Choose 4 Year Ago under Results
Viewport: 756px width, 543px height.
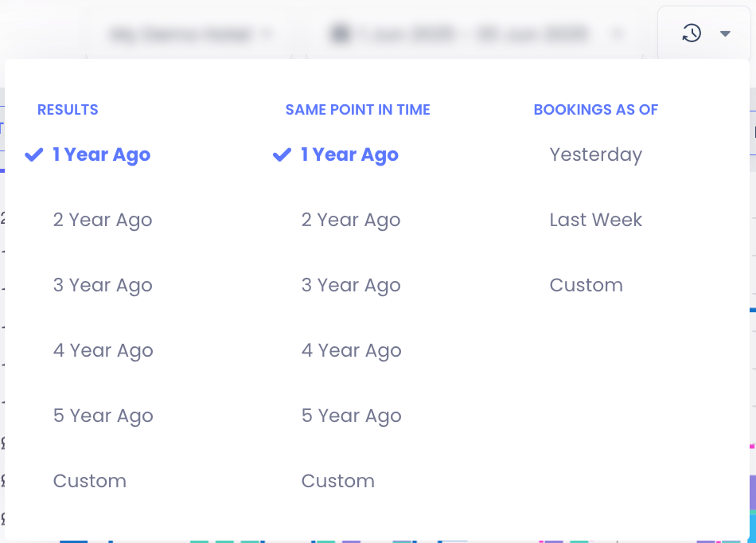pos(102,351)
